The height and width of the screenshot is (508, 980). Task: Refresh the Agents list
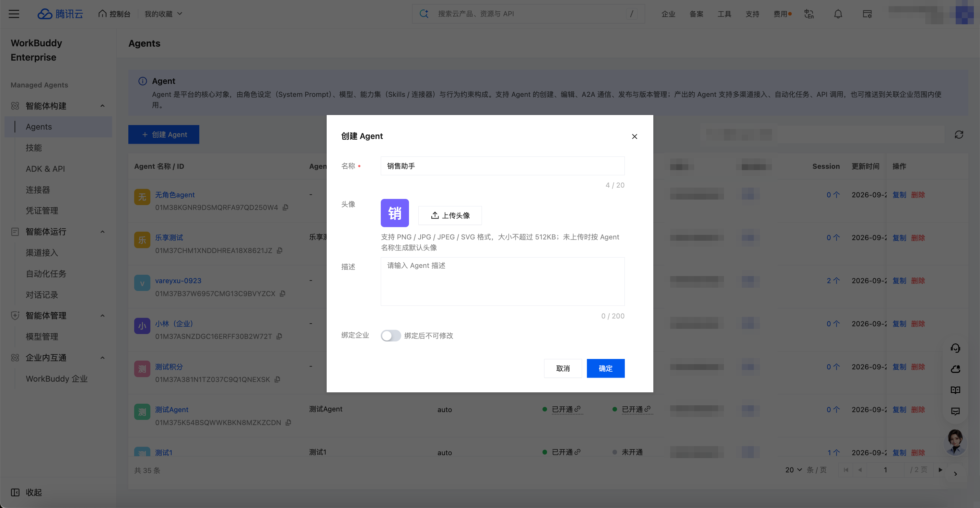pyautogui.click(x=959, y=134)
